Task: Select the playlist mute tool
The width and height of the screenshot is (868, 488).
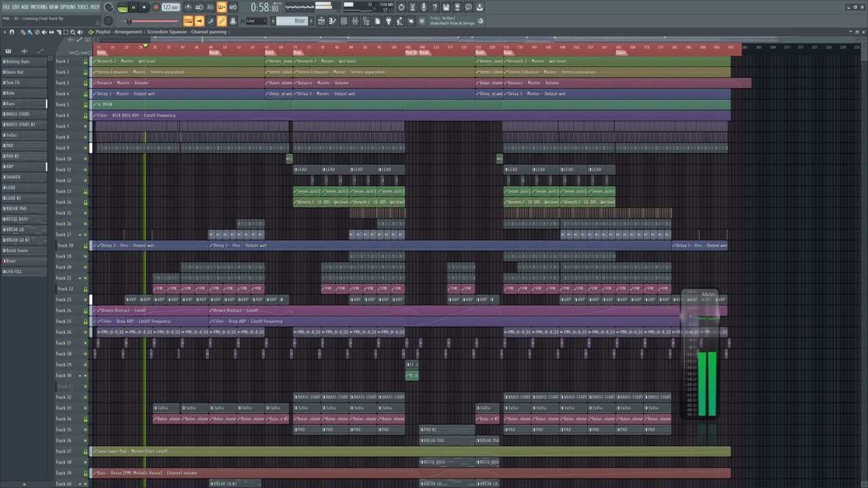Action: (x=44, y=33)
